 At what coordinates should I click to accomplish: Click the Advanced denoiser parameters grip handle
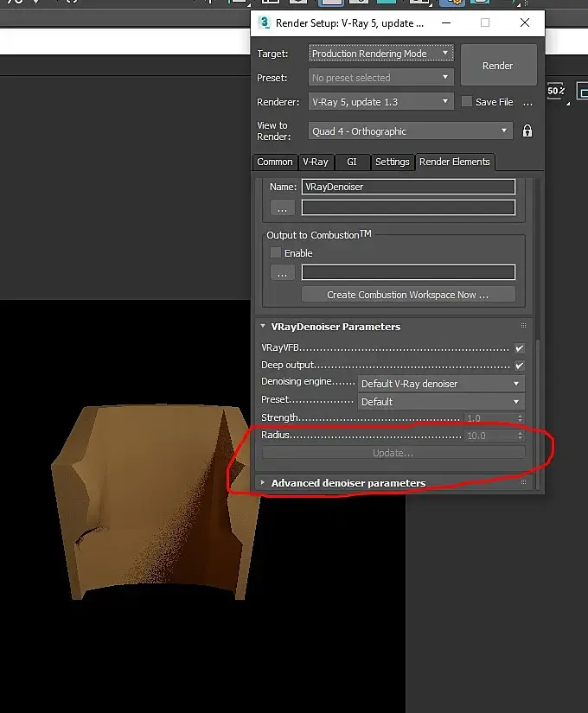523,482
